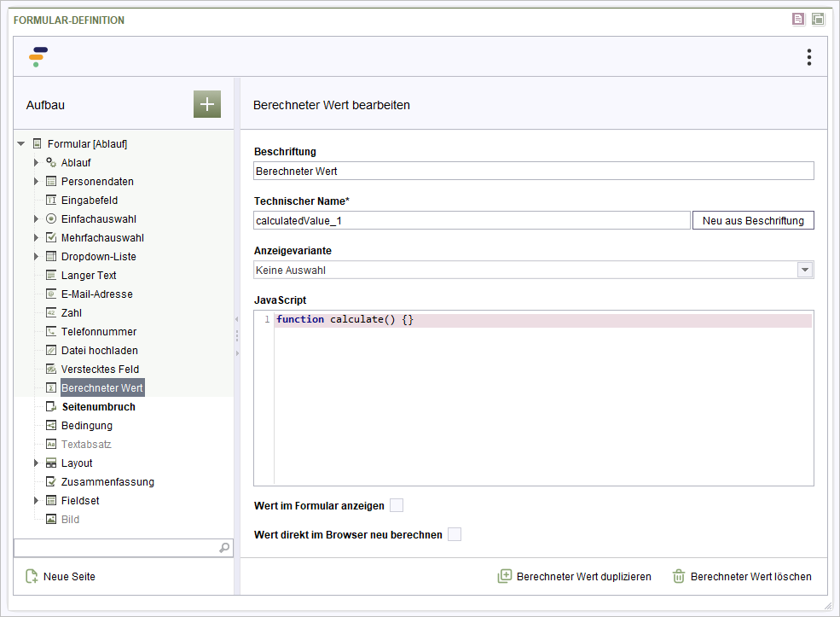Click the Zusammenfassung summary icon
This screenshot has height=617, width=840.
(x=51, y=481)
